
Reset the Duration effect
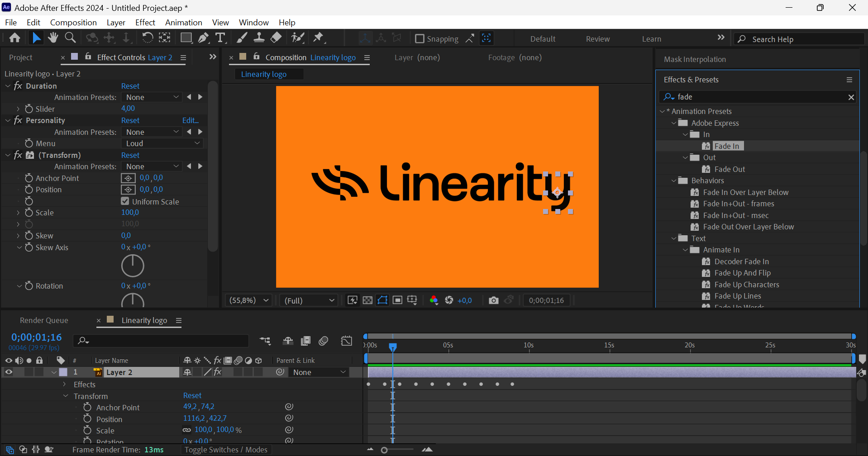click(x=130, y=86)
